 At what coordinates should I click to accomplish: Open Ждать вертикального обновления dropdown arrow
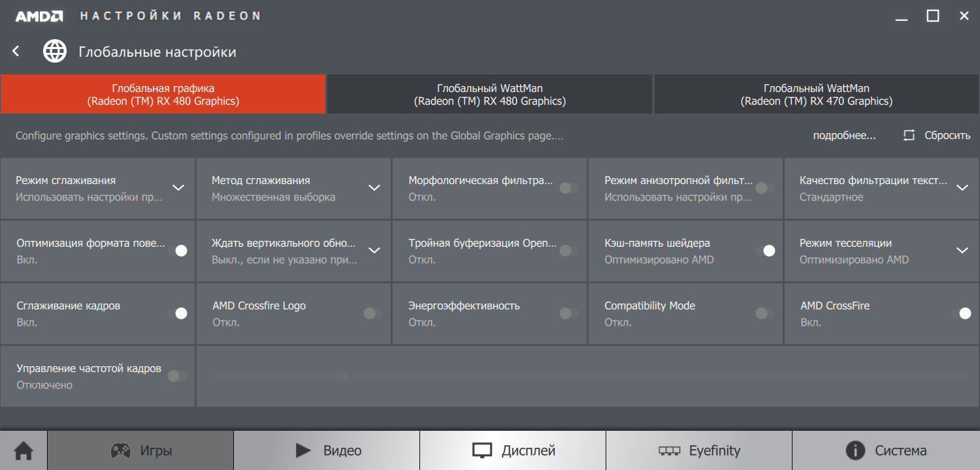pos(374,251)
